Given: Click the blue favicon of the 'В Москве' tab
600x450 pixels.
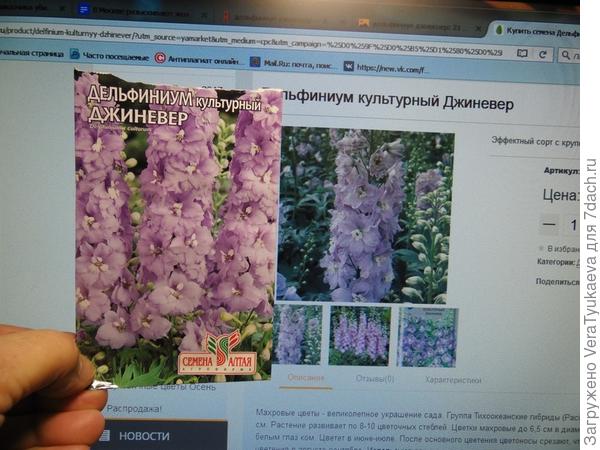Looking at the screenshot, I should pyautogui.click(x=83, y=9).
